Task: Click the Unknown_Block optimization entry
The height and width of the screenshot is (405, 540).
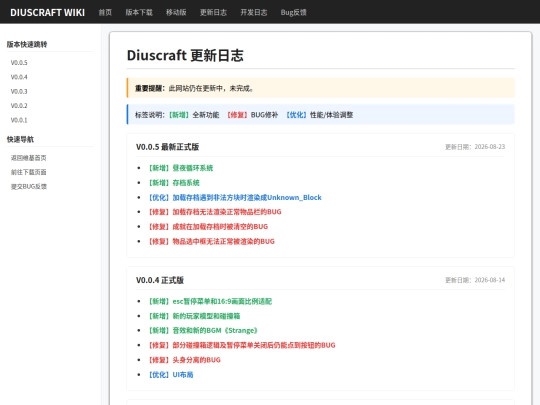Action: point(235,198)
